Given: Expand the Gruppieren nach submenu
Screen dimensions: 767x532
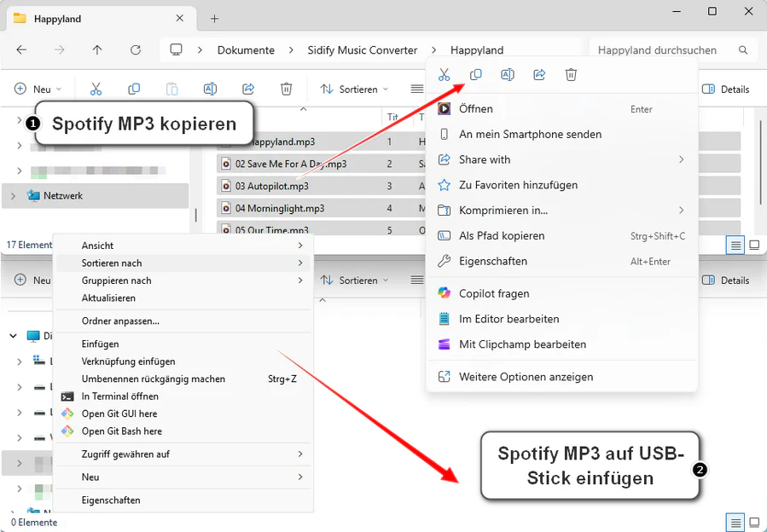Looking at the screenshot, I should pyautogui.click(x=183, y=280).
